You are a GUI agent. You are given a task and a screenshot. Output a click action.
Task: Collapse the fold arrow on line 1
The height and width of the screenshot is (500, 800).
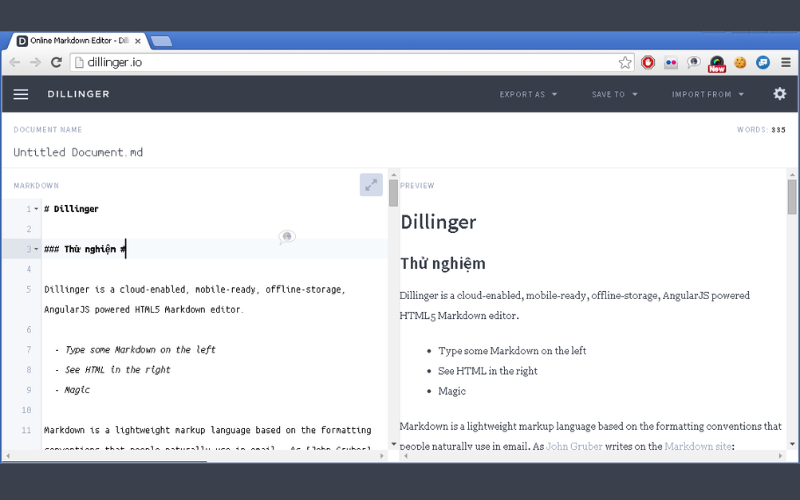[36, 209]
